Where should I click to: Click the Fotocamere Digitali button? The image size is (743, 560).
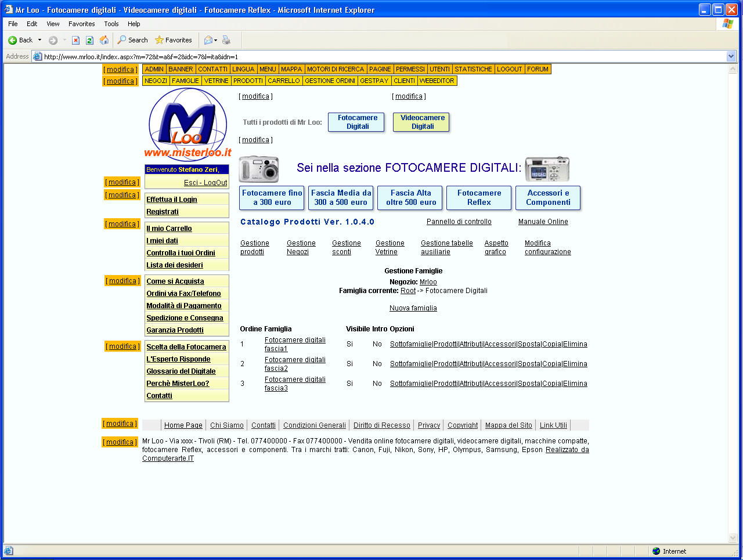[x=356, y=122]
